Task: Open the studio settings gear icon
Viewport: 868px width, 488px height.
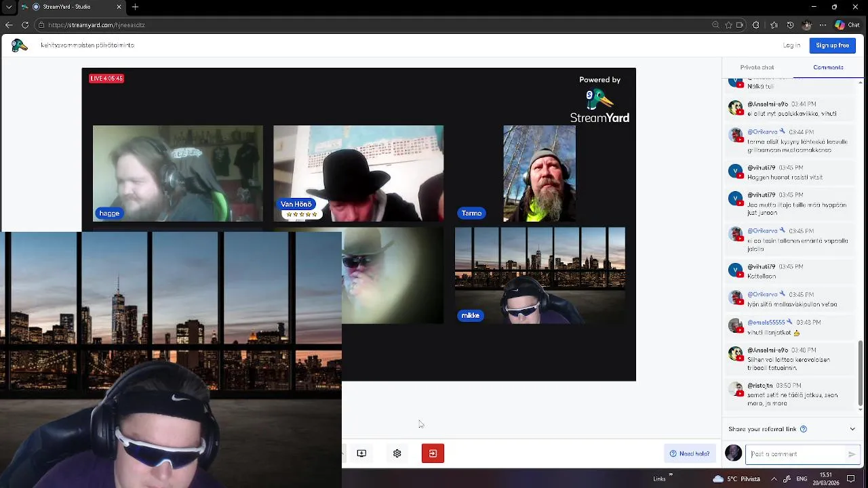Action: click(397, 453)
